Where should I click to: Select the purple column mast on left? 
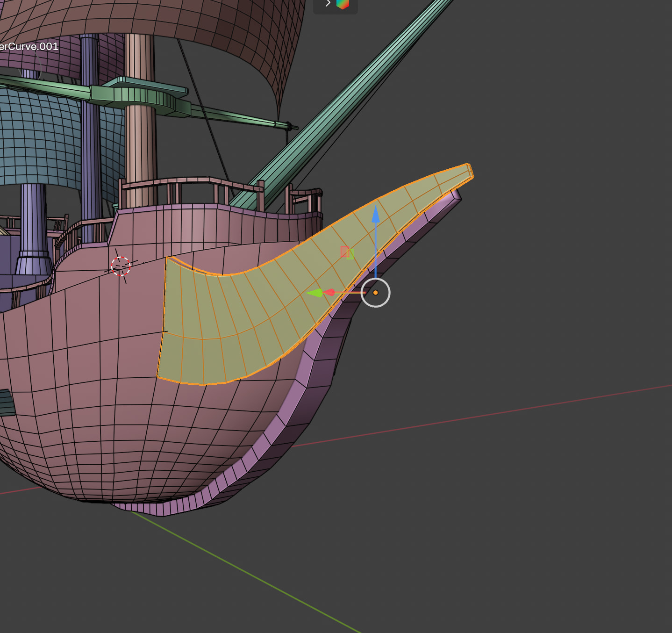(33, 220)
